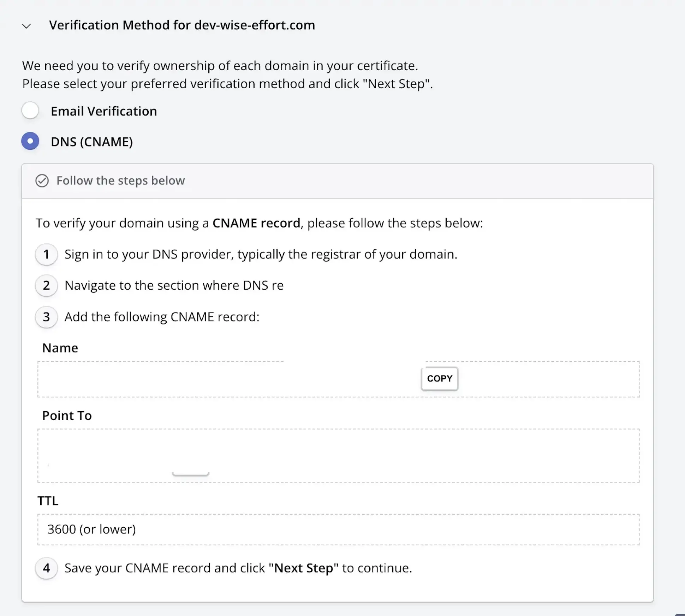Click the bold 'CNAME record' text

pos(256,223)
